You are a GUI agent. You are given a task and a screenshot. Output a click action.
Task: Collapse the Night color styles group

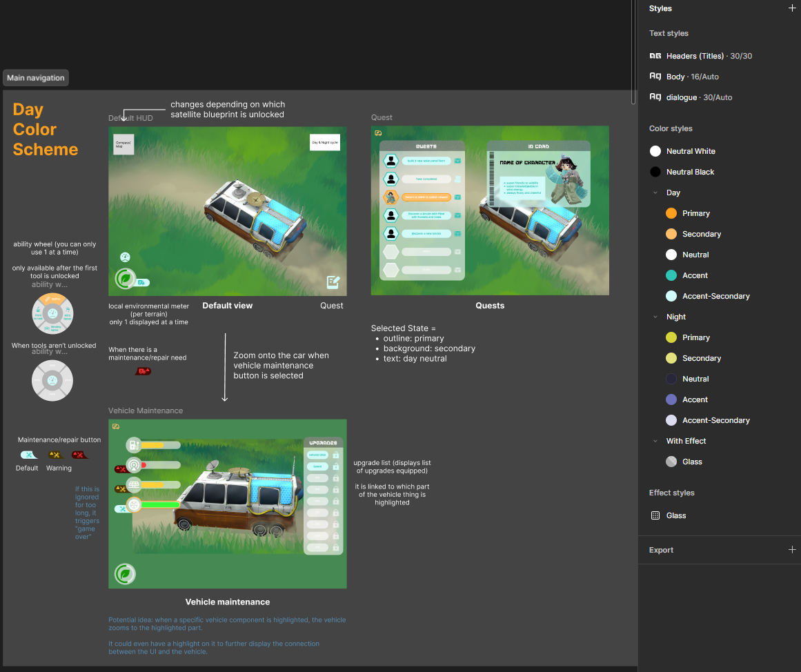point(655,317)
